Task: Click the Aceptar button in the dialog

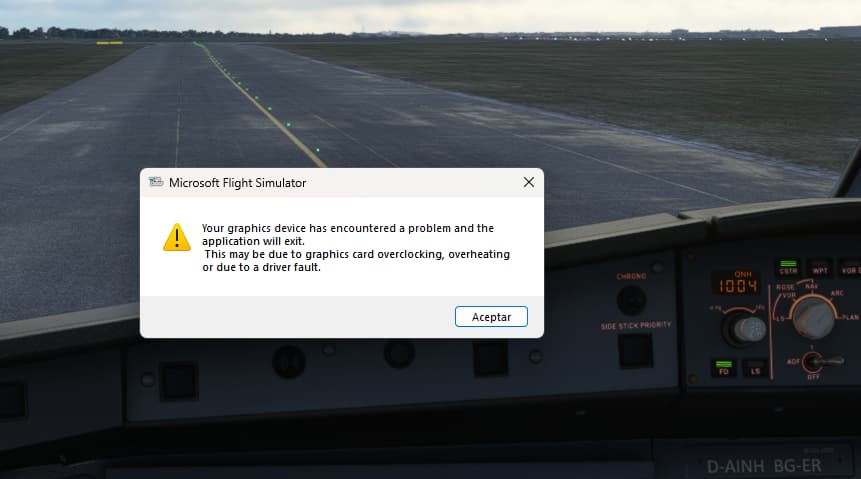Action: tap(491, 316)
